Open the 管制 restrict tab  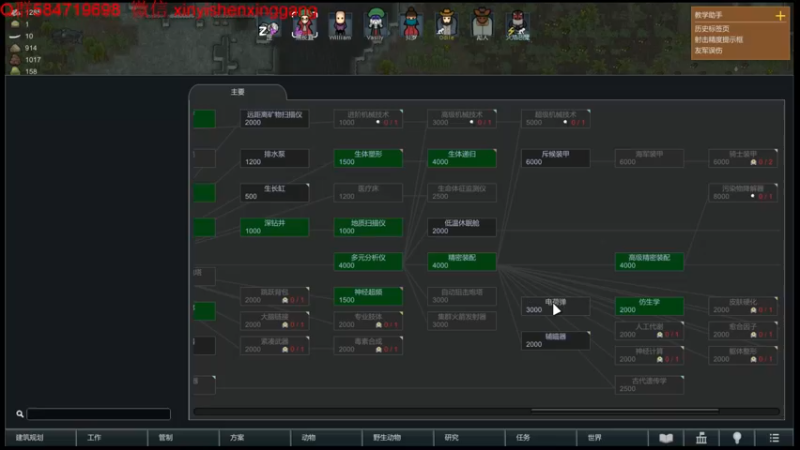(x=183, y=438)
